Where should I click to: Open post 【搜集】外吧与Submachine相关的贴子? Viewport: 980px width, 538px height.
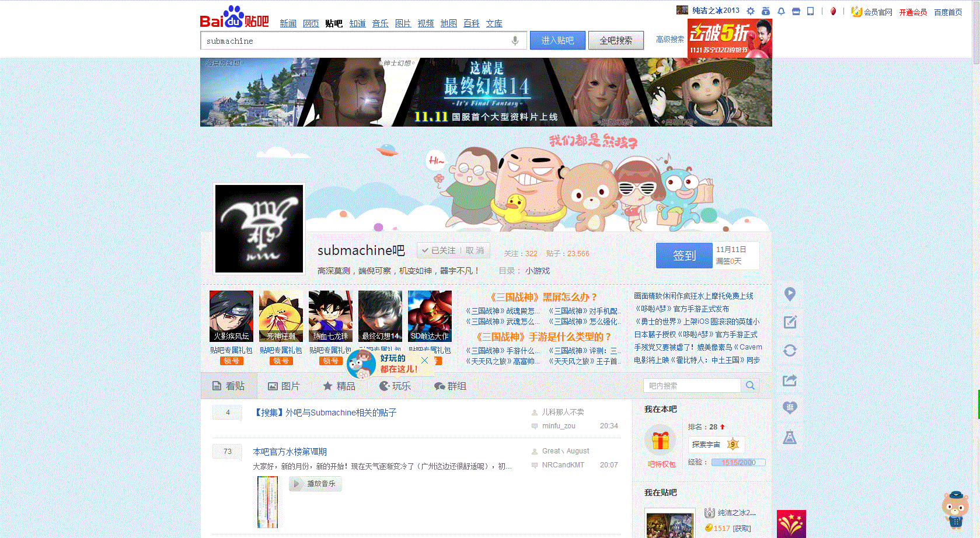(x=325, y=413)
